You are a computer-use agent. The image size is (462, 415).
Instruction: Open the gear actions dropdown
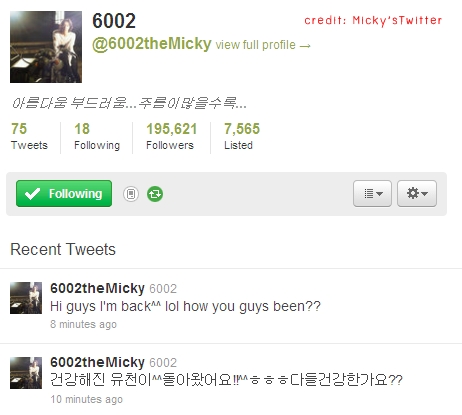pos(417,194)
